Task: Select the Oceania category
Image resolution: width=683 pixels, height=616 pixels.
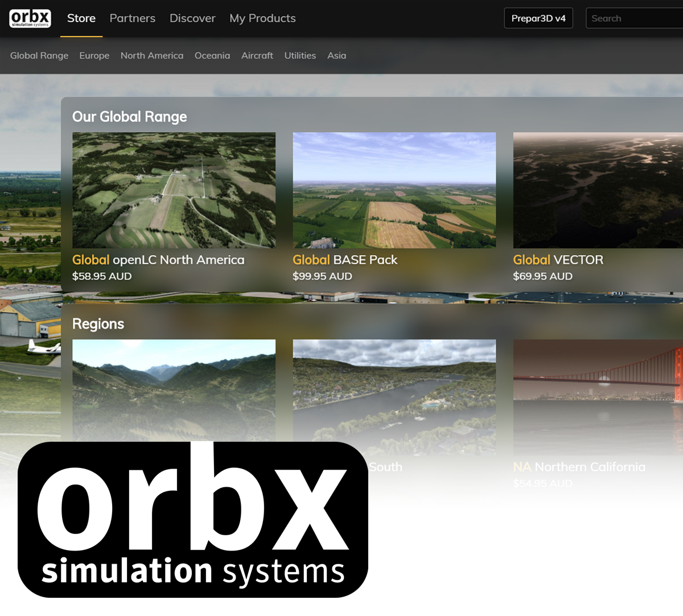Action: tap(212, 56)
